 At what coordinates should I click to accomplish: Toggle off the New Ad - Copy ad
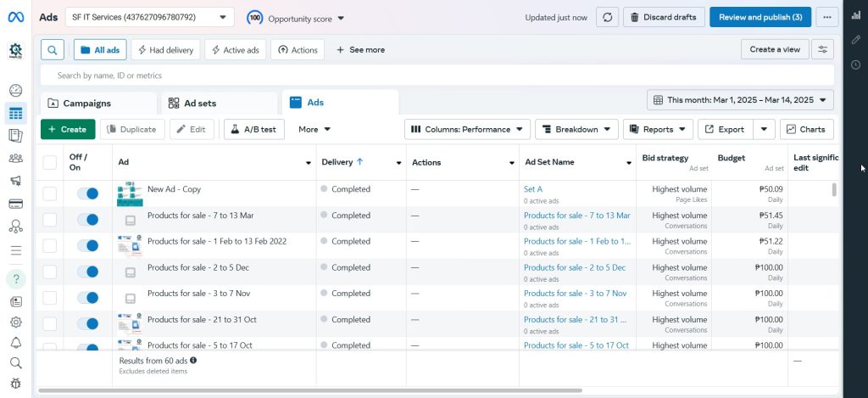pos(87,193)
